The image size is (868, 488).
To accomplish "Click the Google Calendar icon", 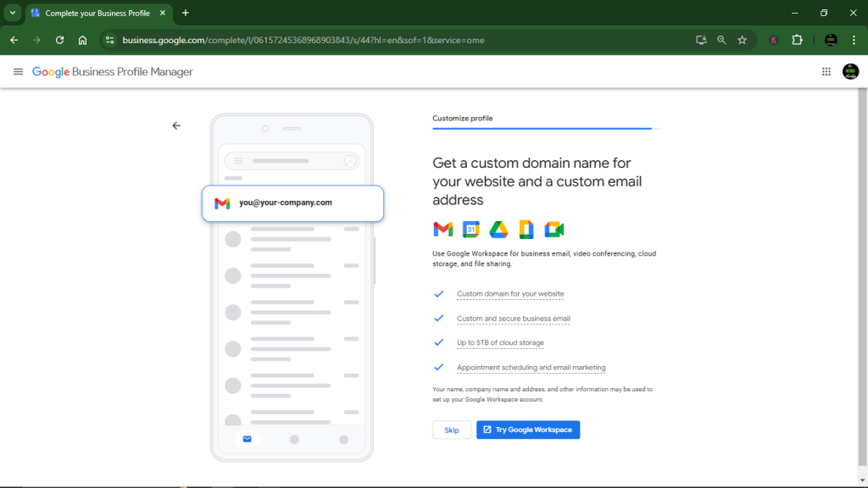I will (x=470, y=229).
